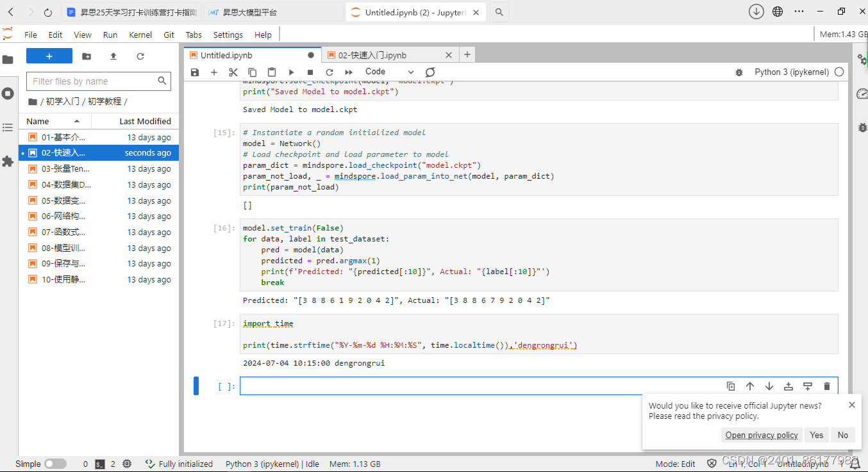This screenshot has width=868, height=472.
Task: Cut selected cell with scissors icon
Action: tap(233, 72)
